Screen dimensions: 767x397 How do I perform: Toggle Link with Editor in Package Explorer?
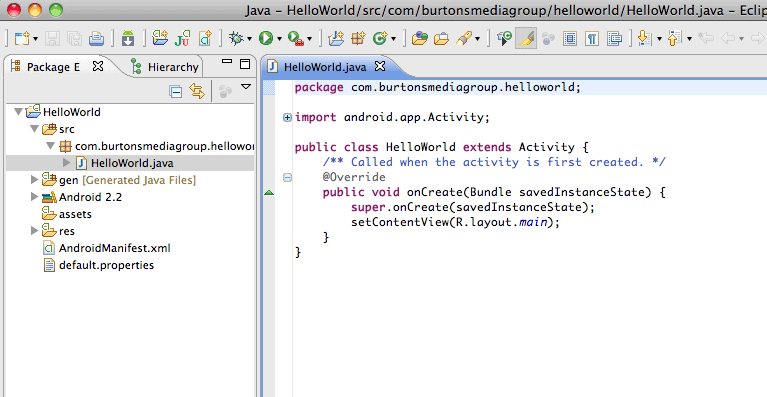point(197,91)
